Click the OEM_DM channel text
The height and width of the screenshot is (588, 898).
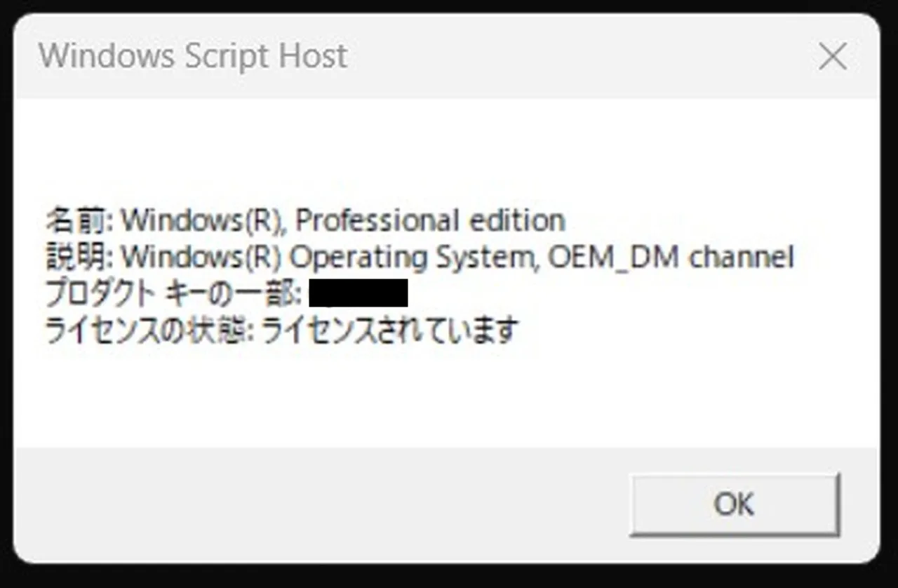coord(671,258)
